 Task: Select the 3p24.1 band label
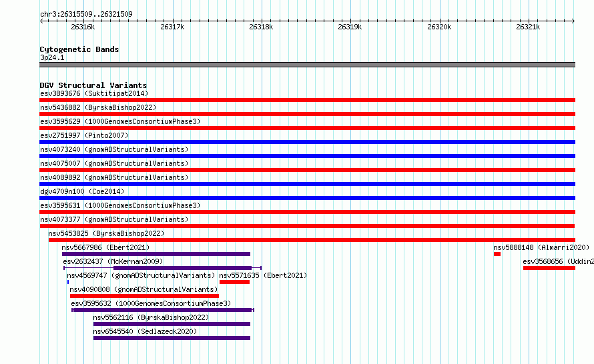[x=52, y=57]
